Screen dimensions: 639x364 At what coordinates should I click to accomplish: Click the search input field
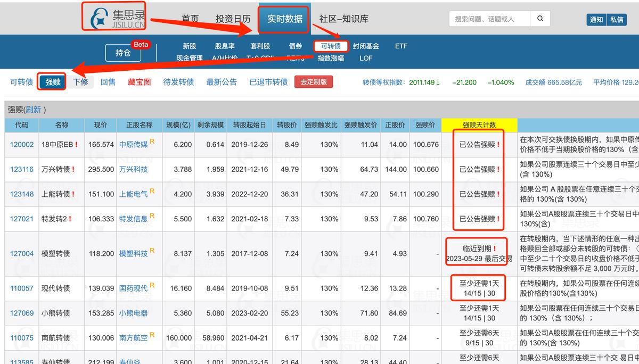point(490,18)
